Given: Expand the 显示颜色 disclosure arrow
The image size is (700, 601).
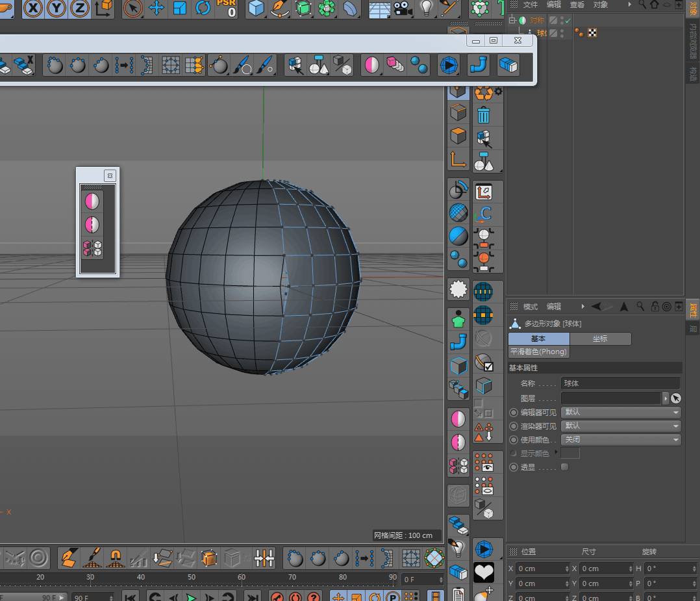Looking at the screenshot, I should [556, 452].
